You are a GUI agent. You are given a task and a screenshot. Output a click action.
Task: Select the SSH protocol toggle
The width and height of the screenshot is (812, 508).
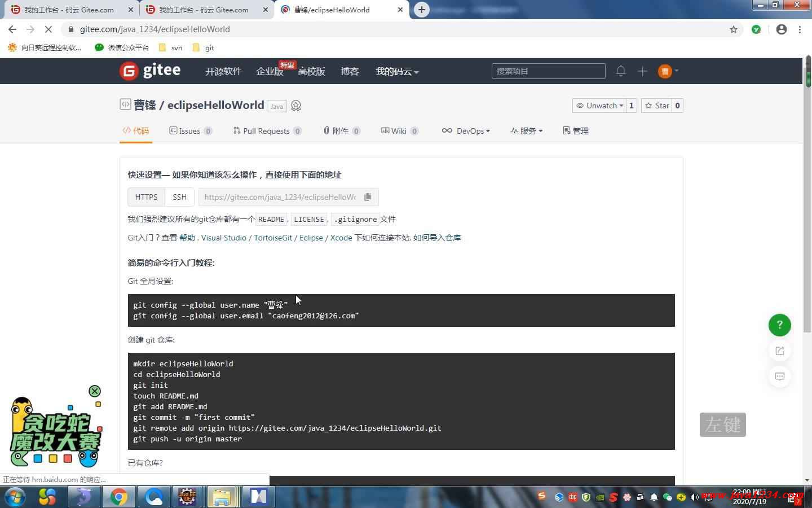(179, 197)
